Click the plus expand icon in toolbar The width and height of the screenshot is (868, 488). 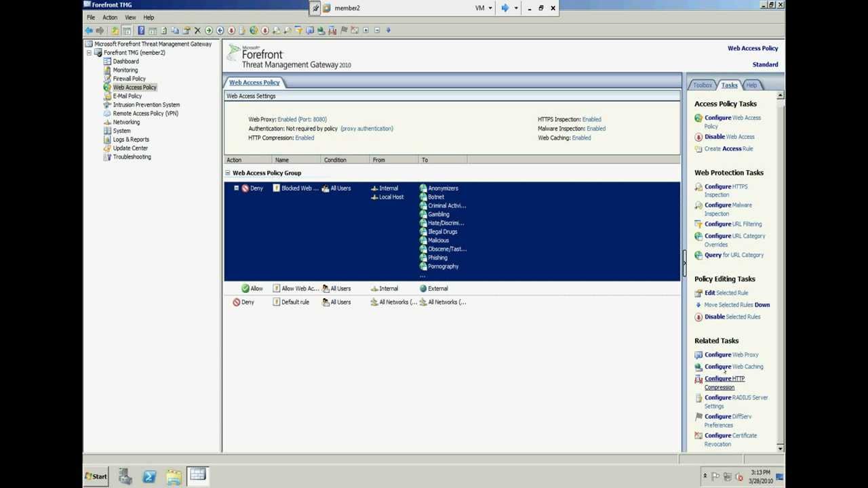(x=366, y=30)
